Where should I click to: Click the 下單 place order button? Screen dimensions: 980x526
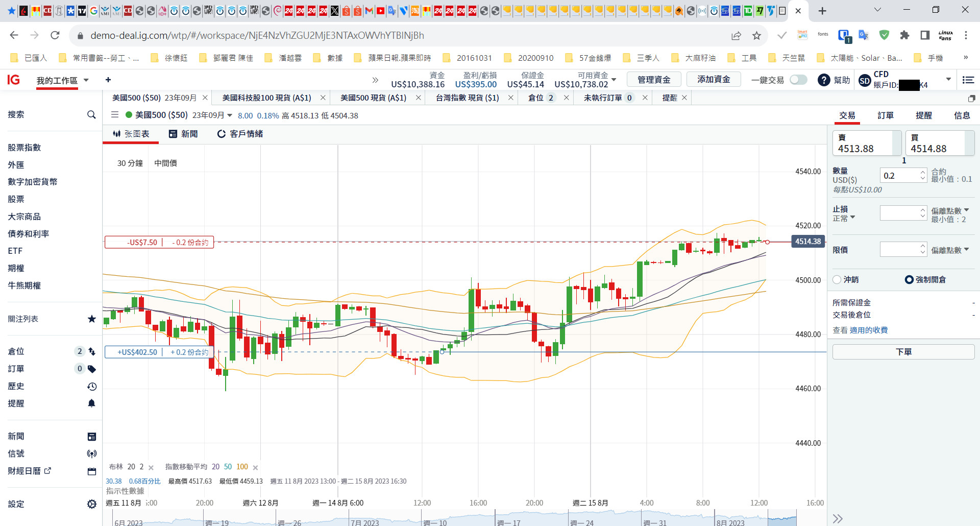903,352
